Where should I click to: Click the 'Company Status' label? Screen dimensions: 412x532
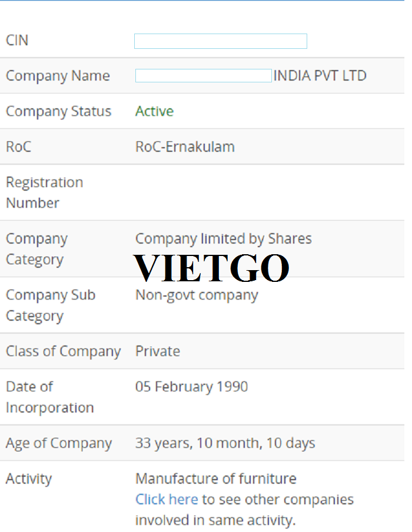pos(59,112)
